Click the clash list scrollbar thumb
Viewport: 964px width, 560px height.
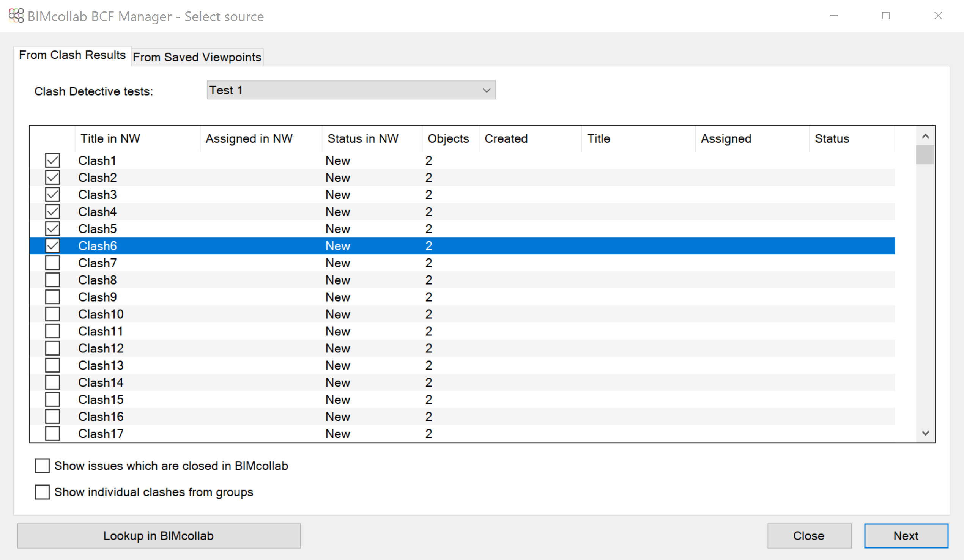pyautogui.click(x=925, y=154)
